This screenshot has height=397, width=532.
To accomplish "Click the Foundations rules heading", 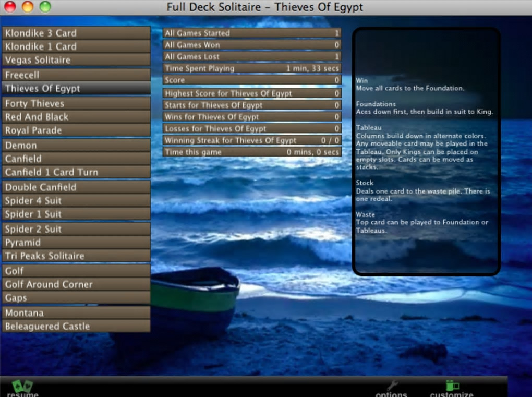I will pyautogui.click(x=376, y=104).
